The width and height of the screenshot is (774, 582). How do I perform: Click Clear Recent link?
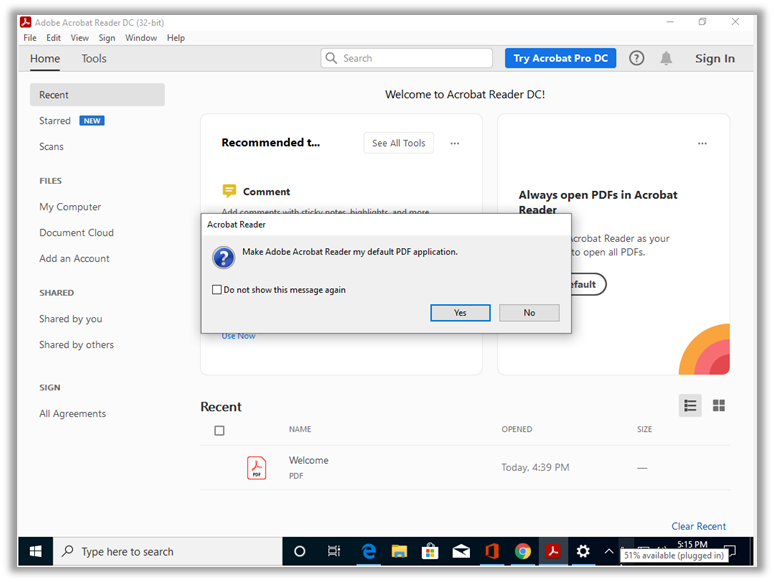(x=698, y=526)
